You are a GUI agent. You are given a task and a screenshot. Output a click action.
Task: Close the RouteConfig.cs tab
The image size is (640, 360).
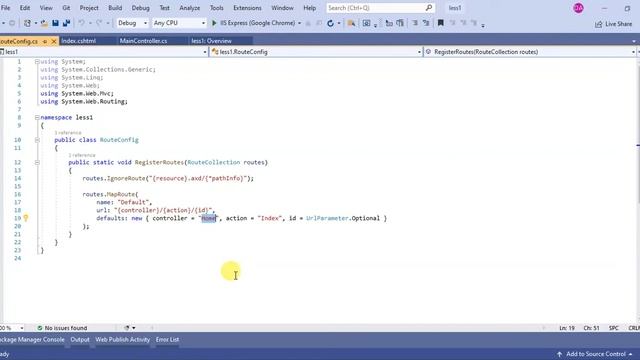click(53, 41)
